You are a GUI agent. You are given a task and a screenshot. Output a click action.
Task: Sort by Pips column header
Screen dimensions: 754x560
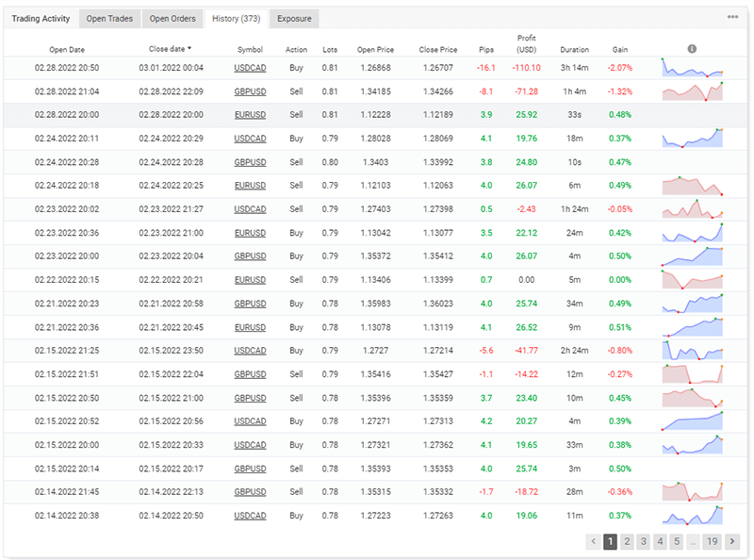tap(486, 50)
